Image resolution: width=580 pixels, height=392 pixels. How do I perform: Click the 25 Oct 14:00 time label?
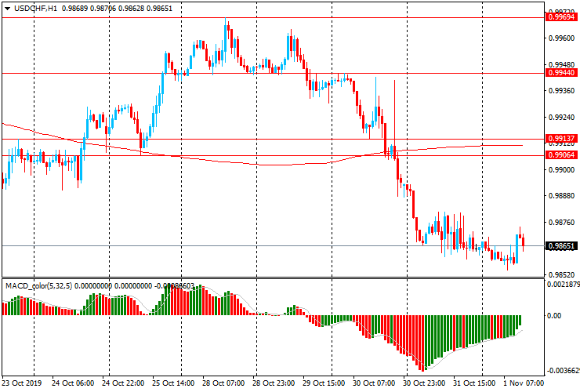tap(173, 383)
